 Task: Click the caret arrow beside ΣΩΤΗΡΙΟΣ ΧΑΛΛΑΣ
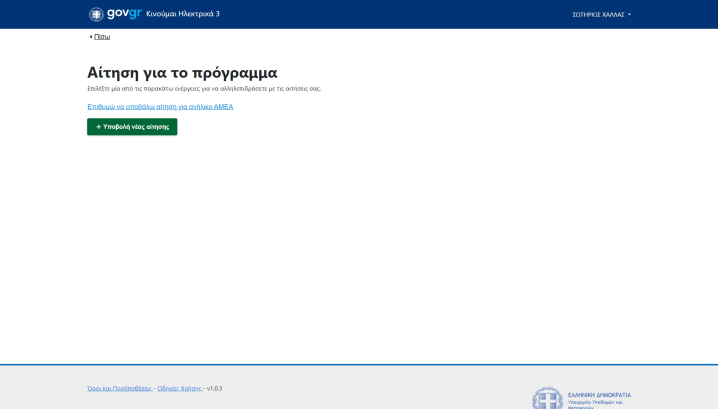click(629, 15)
